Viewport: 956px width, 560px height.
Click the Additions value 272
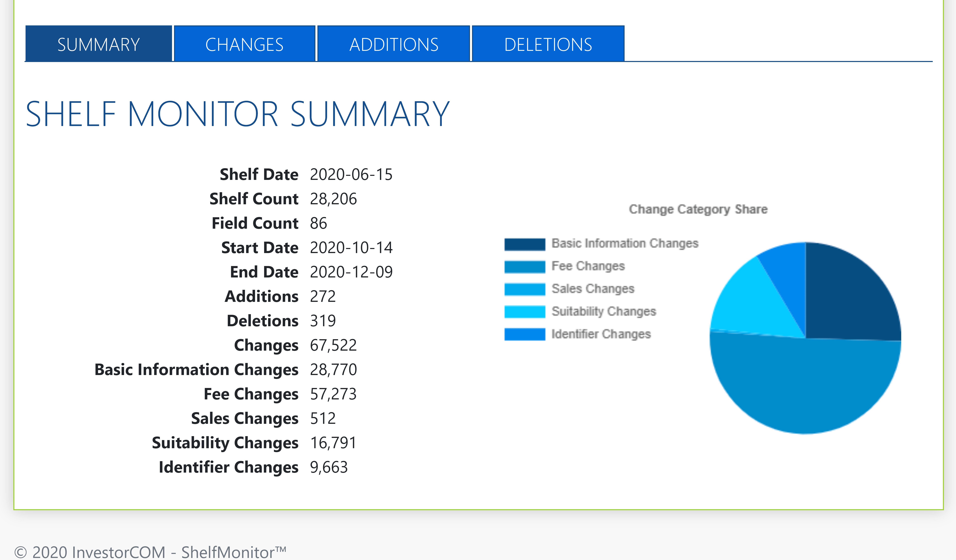coord(323,297)
